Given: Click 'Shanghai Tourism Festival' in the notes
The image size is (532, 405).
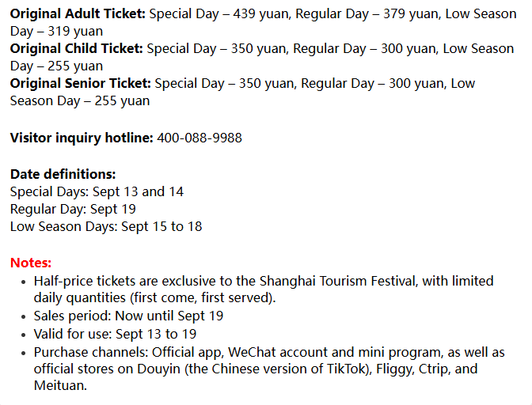Looking at the screenshot, I should point(339,282).
